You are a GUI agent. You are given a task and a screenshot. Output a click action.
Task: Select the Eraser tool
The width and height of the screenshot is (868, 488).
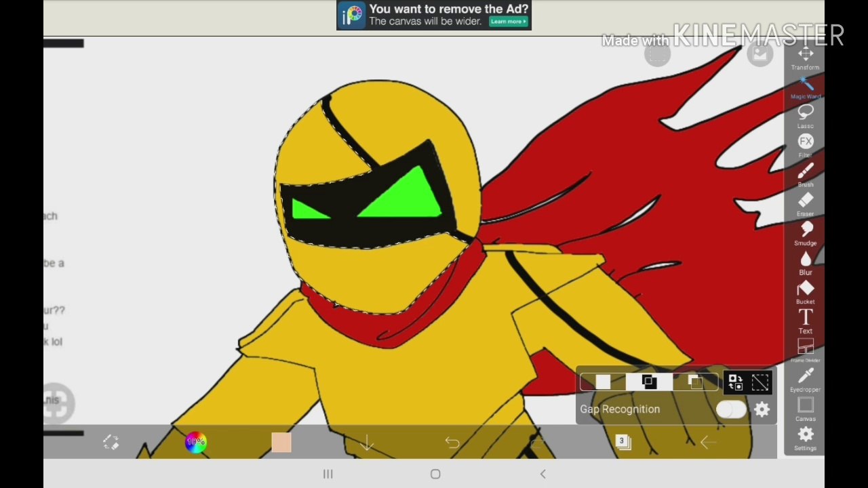tap(805, 205)
